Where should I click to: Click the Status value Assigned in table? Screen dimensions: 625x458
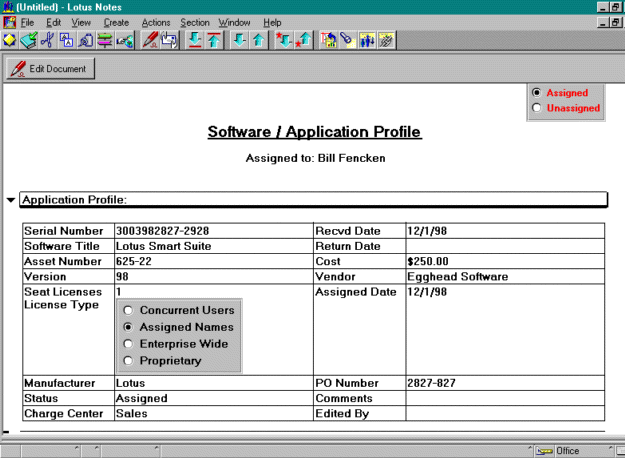(142, 398)
